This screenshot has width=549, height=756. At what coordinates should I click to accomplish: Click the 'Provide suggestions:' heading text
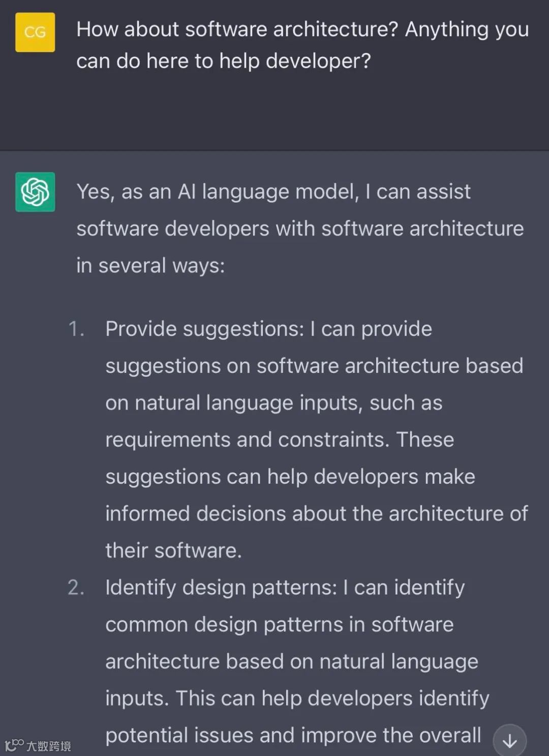pos(204,329)
